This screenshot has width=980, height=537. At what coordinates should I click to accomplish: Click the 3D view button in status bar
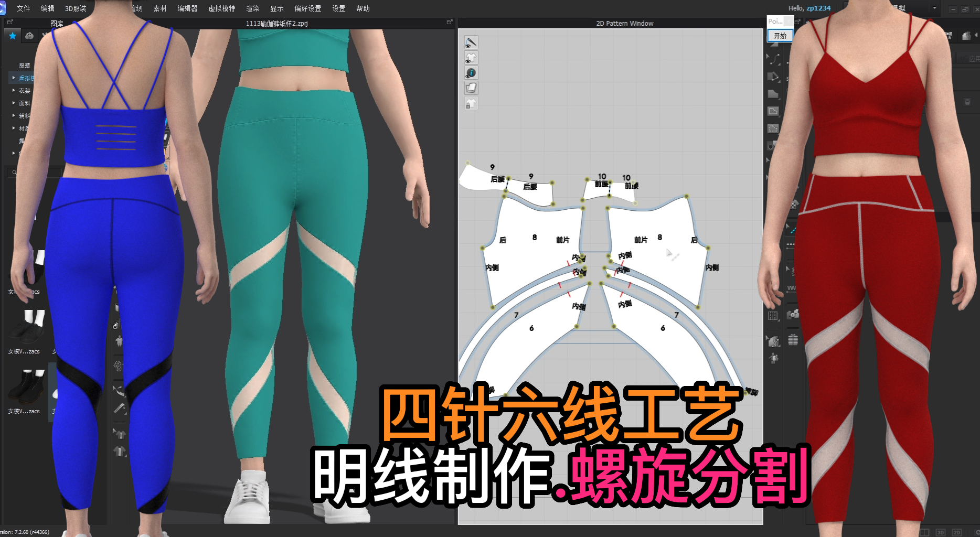[x=941, y=532]
